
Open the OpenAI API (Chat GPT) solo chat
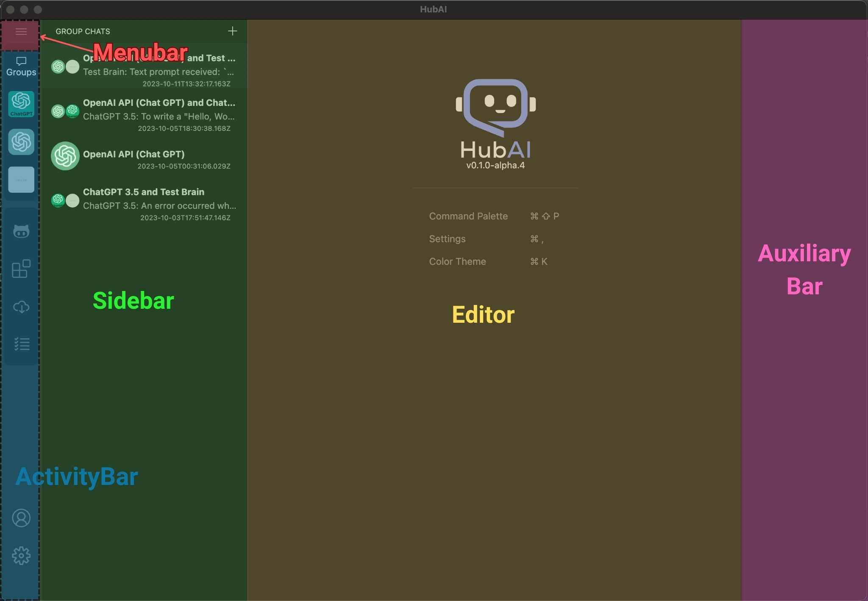point(144,156)
